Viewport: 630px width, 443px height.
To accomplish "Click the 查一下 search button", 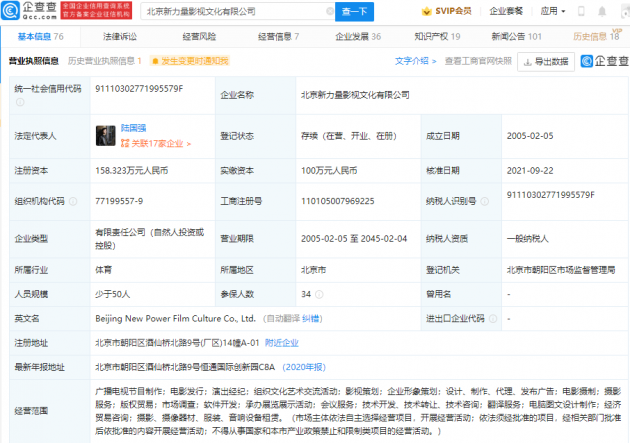I will [354, 11].
